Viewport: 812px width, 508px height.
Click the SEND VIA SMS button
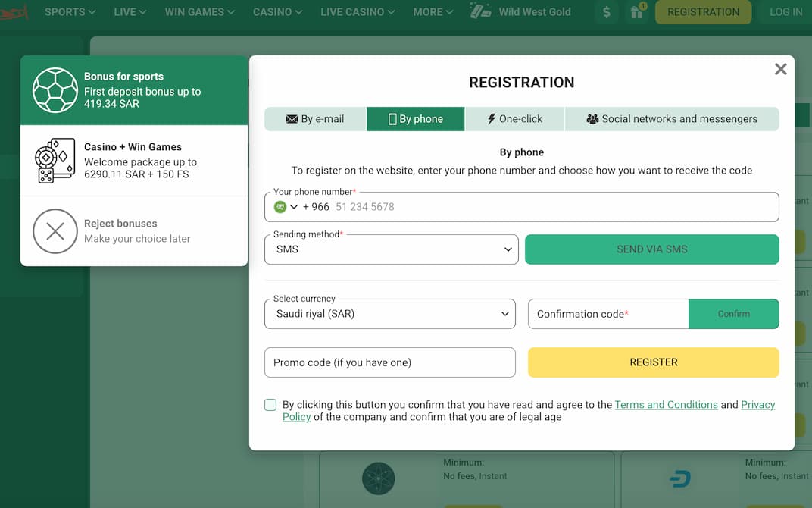[652, 249]
